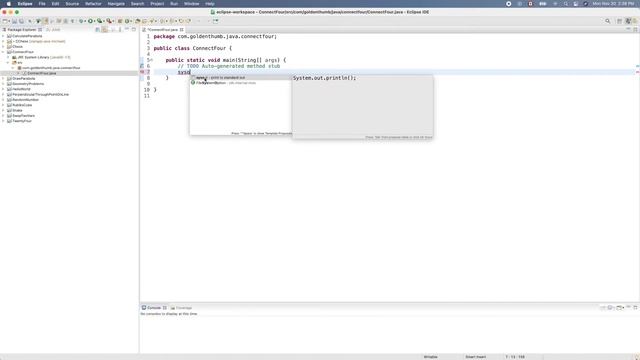The image size is (640, 360).
Task: Open macOS Spotlight search icon
Action: pyautogui.click(x=566, y=4)
